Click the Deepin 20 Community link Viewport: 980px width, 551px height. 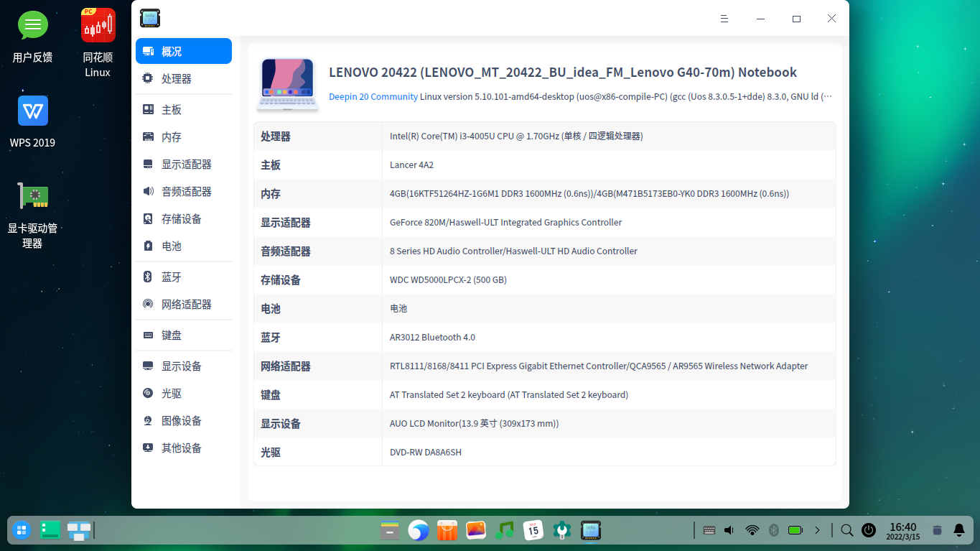pyautogui.click(x=373, y=96)
